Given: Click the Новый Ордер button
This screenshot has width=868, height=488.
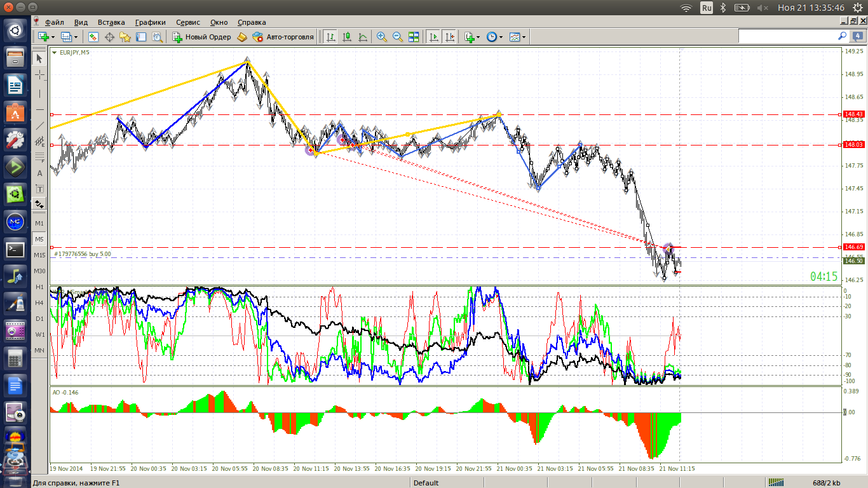Looking at the screenshot, I should [202, 37].
